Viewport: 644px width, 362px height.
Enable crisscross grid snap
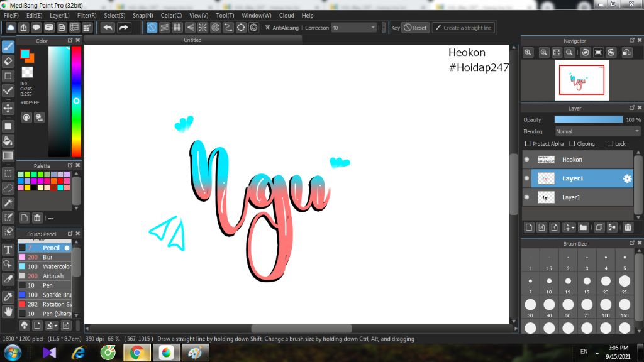(177, 28)
